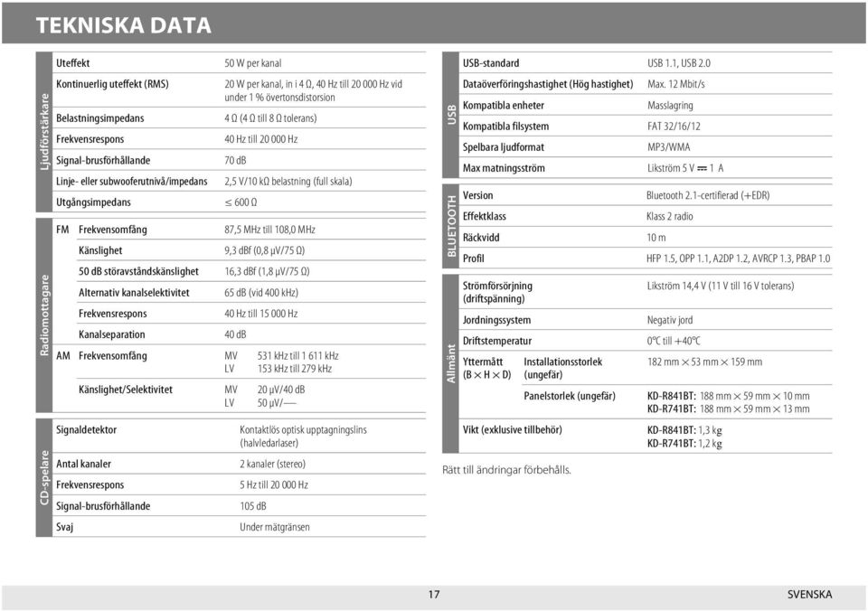The width and height of the screenshot is (868, 611).
Task: Click the Effektklass label
Action: (x=485, y=216)
